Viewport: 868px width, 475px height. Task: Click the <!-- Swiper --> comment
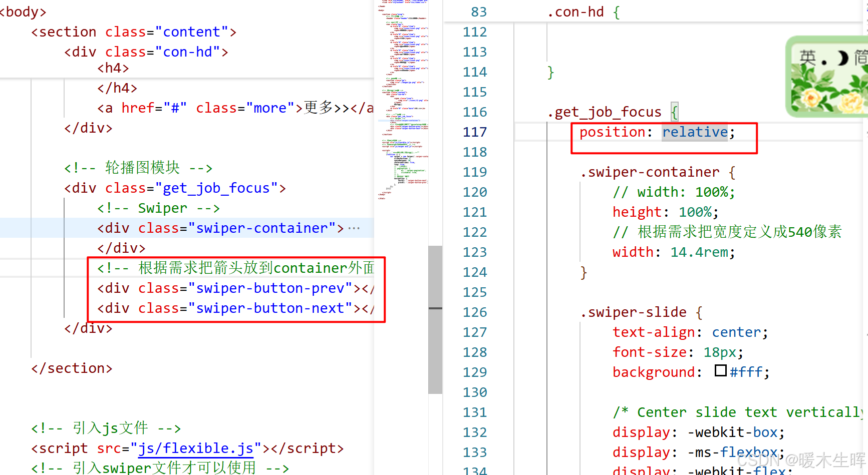pos(159,208)
